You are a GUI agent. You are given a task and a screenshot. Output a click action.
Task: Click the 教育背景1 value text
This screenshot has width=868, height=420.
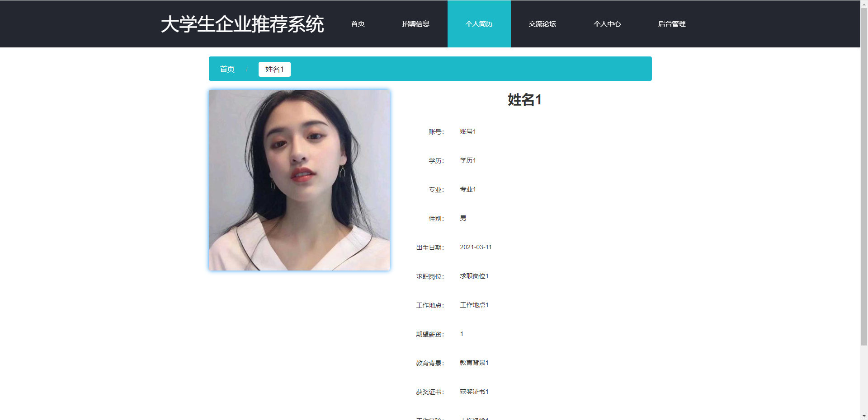(x=474, y=363)
